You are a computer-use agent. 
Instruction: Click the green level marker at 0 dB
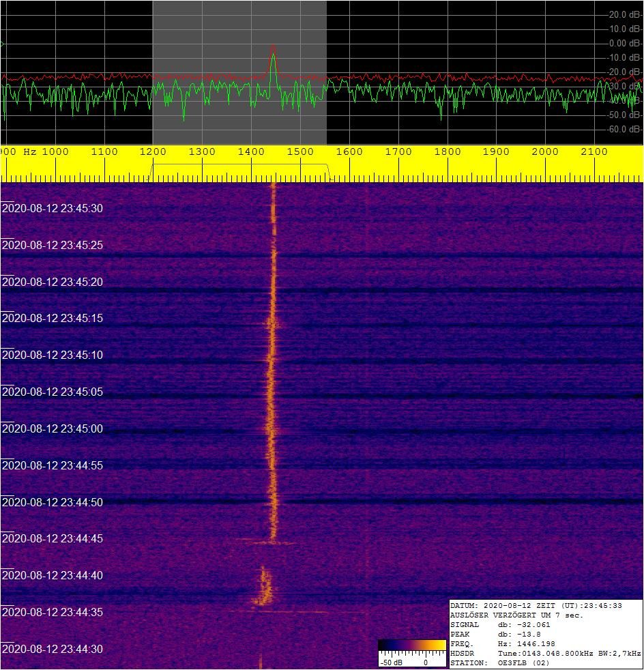pyautogui.click(x=2, y=44)
